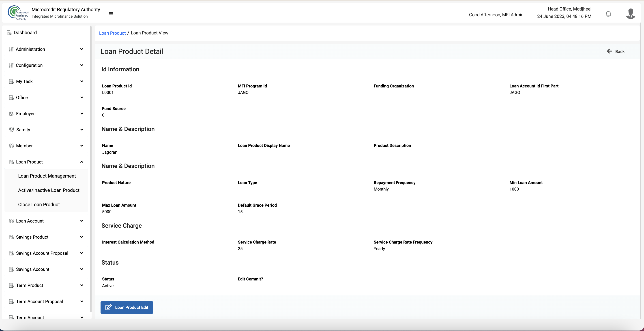Open the user profile avatar
The image size is (644, 331).
631,14
